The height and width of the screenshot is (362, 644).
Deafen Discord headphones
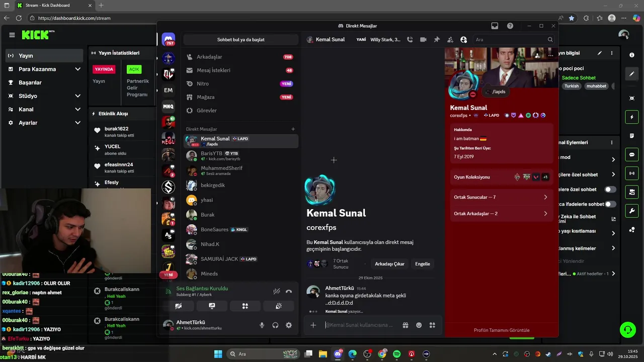[275, 325]
